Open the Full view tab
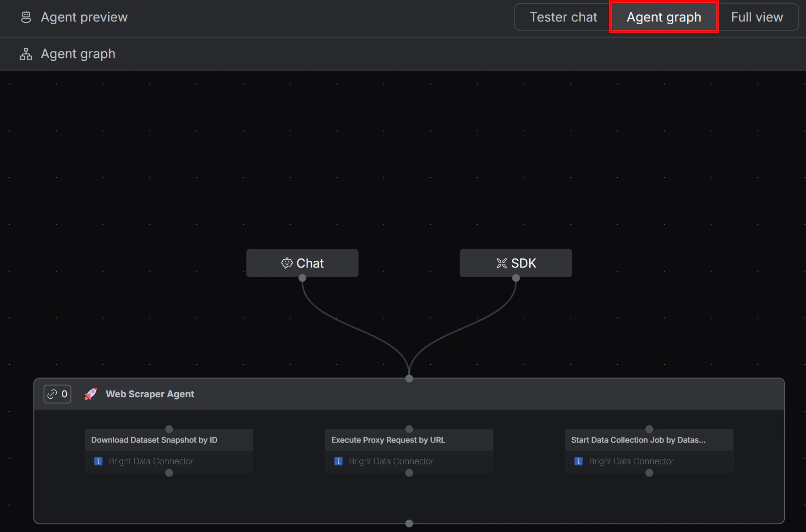This screenshot has height=532, width=806. pos(757,16)
